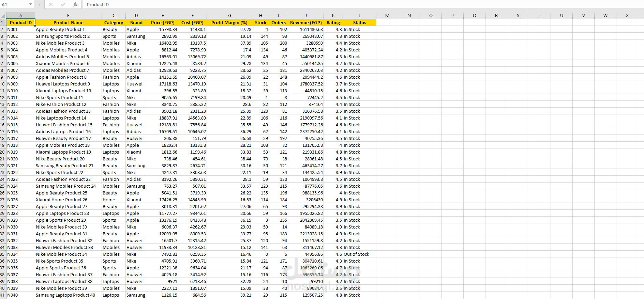This screenshot has width=644, height=299.
Task: Select revenue cell "3206430"
Action: (x=306, y=200)
